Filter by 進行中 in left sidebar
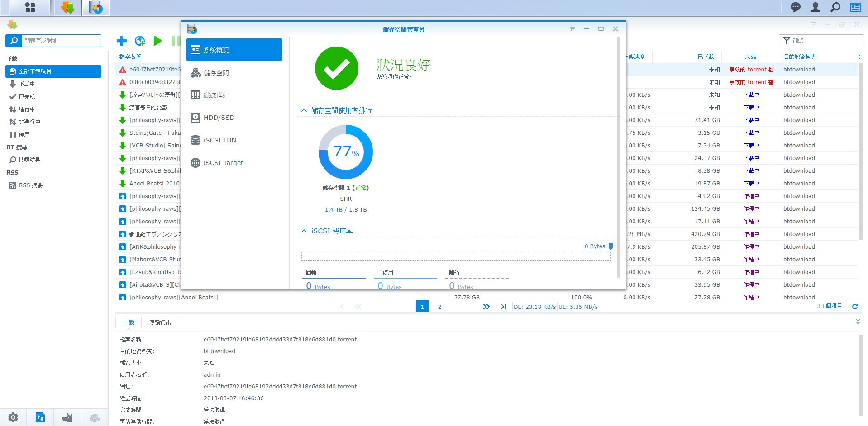868x426 pixels. [53, 109]
